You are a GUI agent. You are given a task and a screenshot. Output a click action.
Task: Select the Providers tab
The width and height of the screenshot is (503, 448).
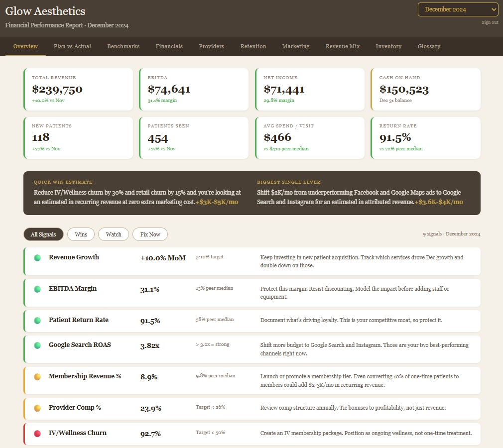point(211,46)
